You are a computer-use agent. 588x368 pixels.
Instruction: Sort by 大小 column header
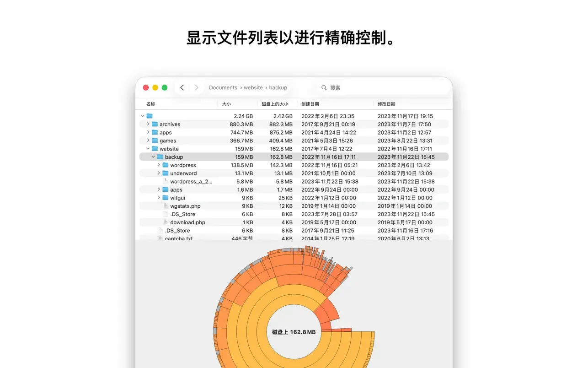coord(227,104)
